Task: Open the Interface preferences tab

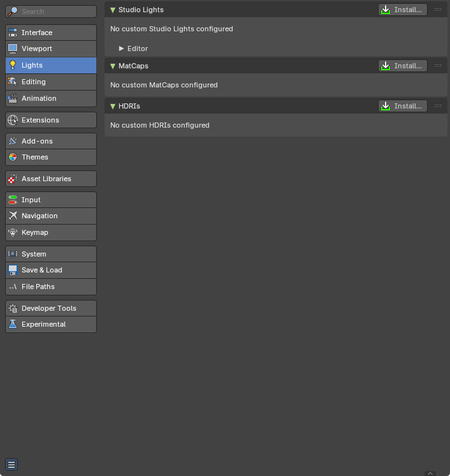Action: pyautogui.click(x=51, y=33)
